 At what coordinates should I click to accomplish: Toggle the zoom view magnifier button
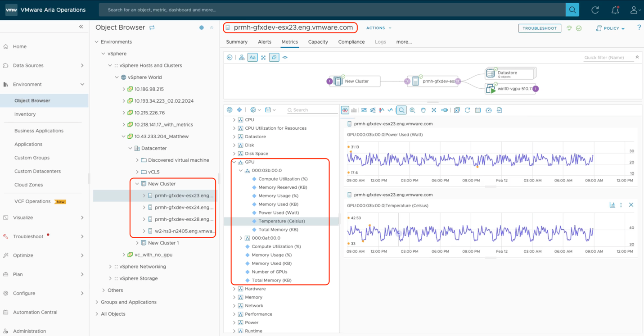(x=401, y=110)
